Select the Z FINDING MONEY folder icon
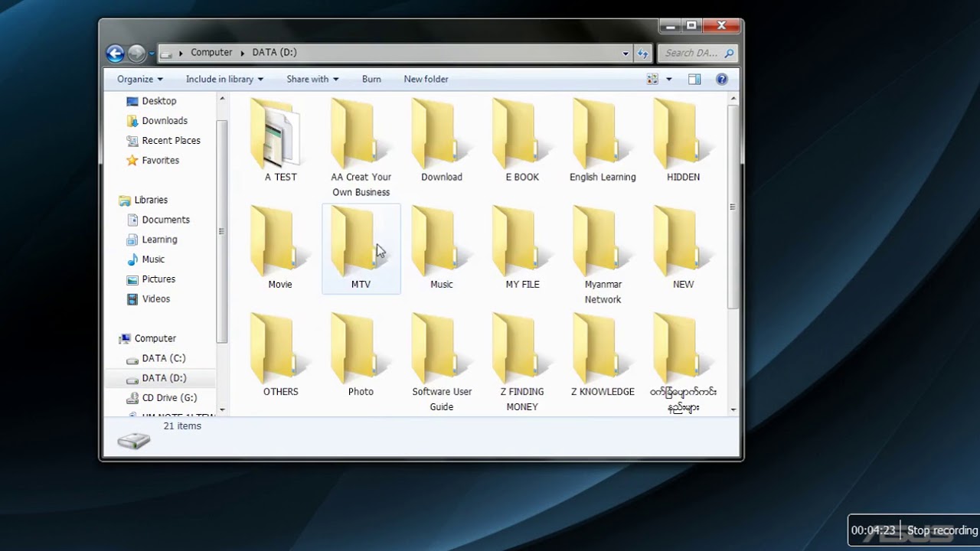Viewport: 980px width, 551px height. point(518,347)
